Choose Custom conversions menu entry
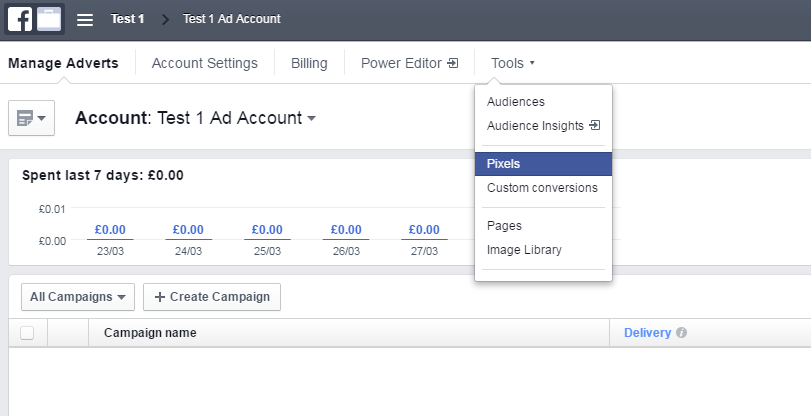This screenshot has height=416, width=811. coord(543,188)
